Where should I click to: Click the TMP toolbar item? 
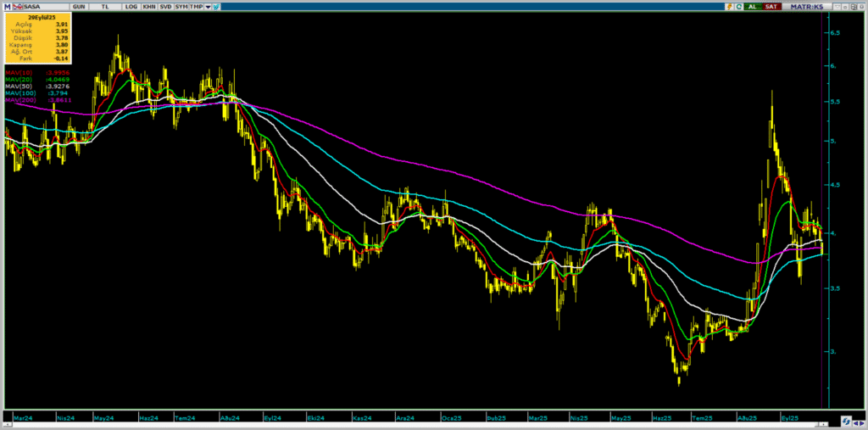tap(197, 6)
